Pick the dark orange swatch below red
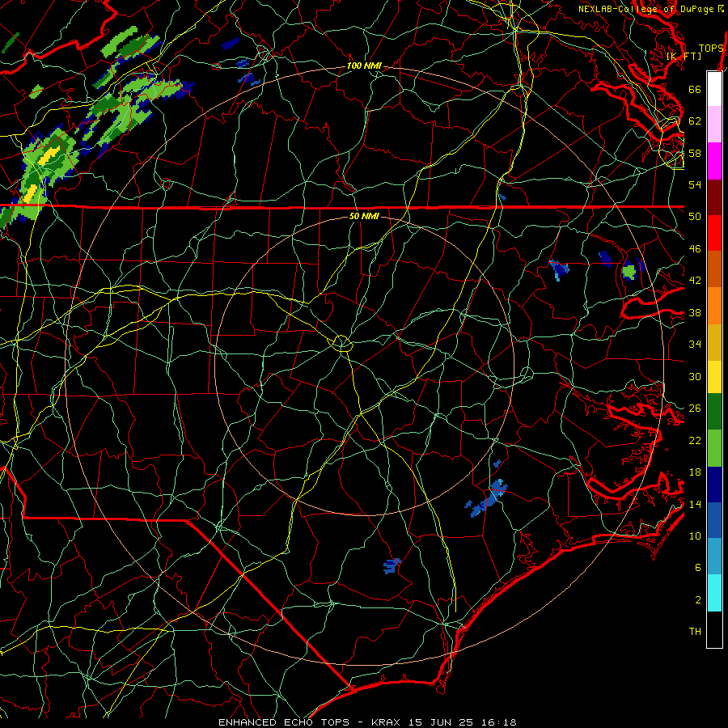This screenshot has width=728, height=728. pos(714,269)
